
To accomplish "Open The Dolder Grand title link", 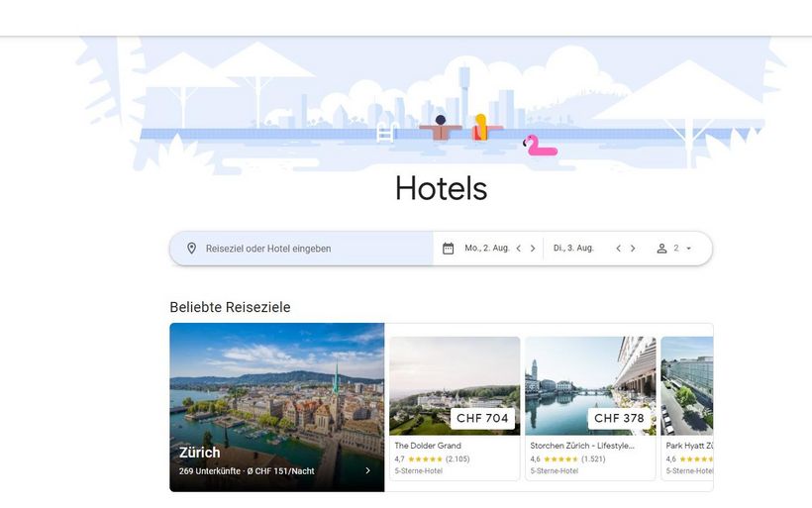I will click(428, 446).
